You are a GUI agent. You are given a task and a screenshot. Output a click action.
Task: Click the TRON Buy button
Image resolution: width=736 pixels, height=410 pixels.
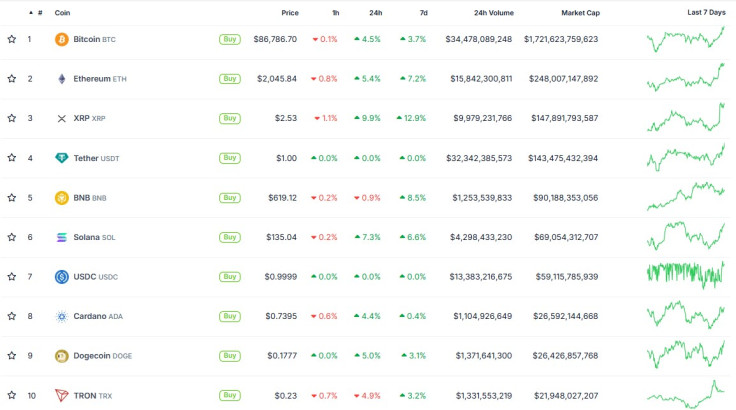(x=230, y=395)
